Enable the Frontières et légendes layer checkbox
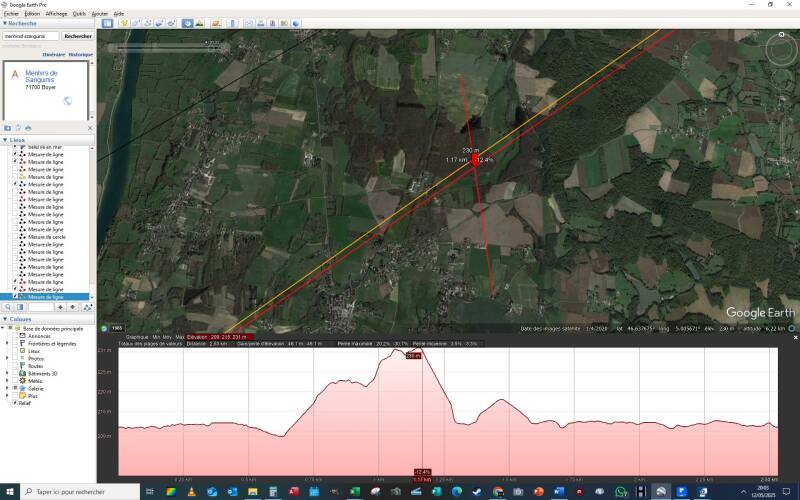 point(15,344)
